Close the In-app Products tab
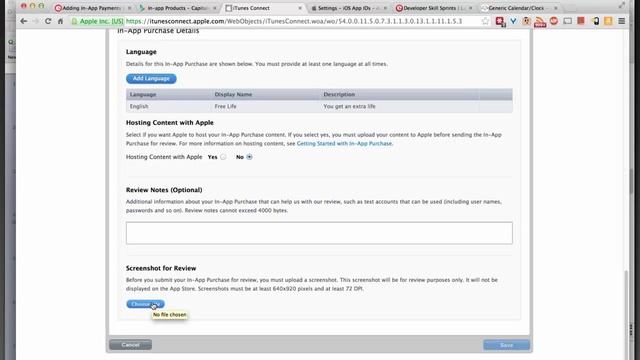Image resolution: width=640 pixels, height=360 pixels. click(215, 8)
